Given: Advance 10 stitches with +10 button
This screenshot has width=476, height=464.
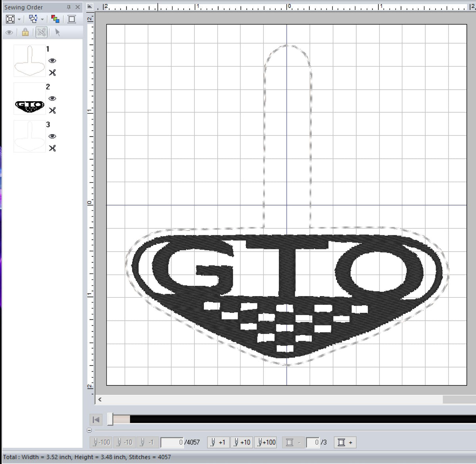Looking at the screenshot, I should (x=242, y=442).
